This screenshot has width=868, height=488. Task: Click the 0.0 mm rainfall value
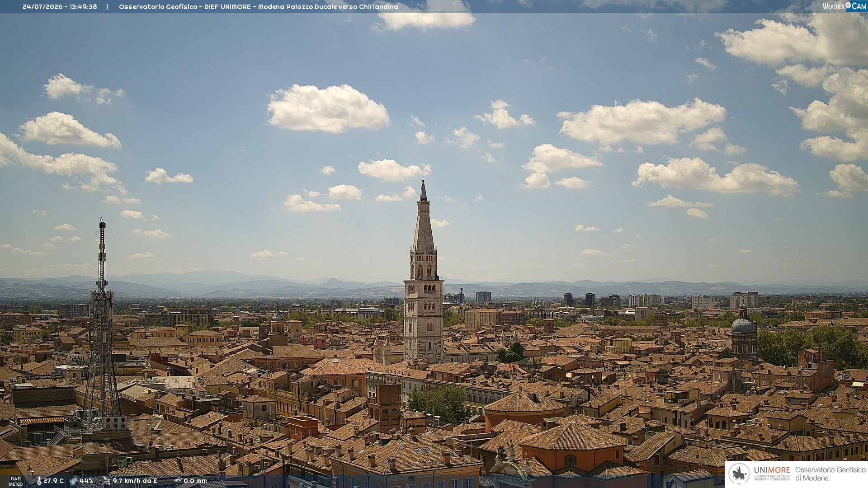pyautogui.click(x=195, y=481)
